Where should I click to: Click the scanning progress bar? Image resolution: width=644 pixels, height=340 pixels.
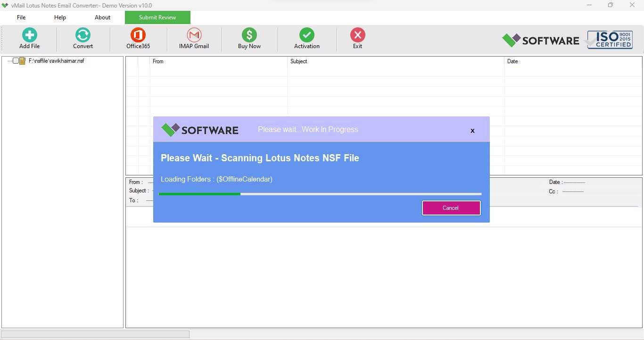tap(320, 194)
